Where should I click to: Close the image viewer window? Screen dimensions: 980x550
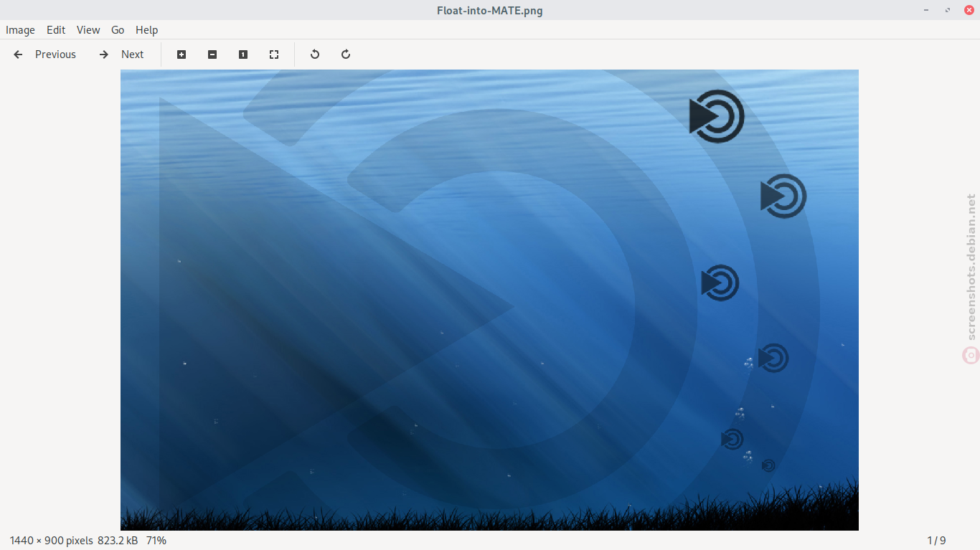[969, 10]
